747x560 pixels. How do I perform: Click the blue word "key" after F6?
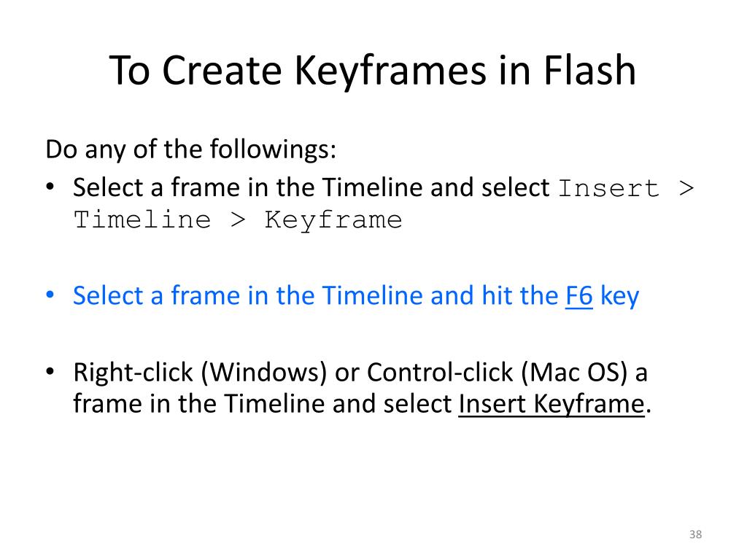619,296
